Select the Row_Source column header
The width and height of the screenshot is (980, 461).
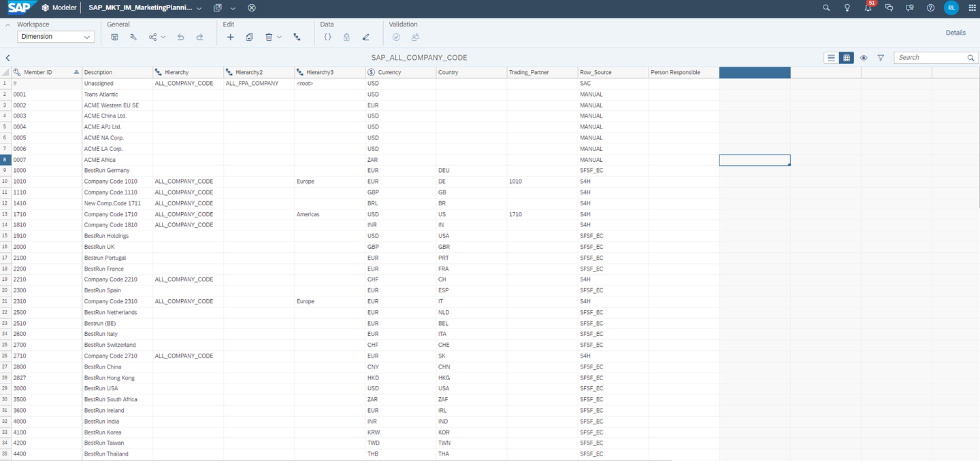tap(613, 72)
